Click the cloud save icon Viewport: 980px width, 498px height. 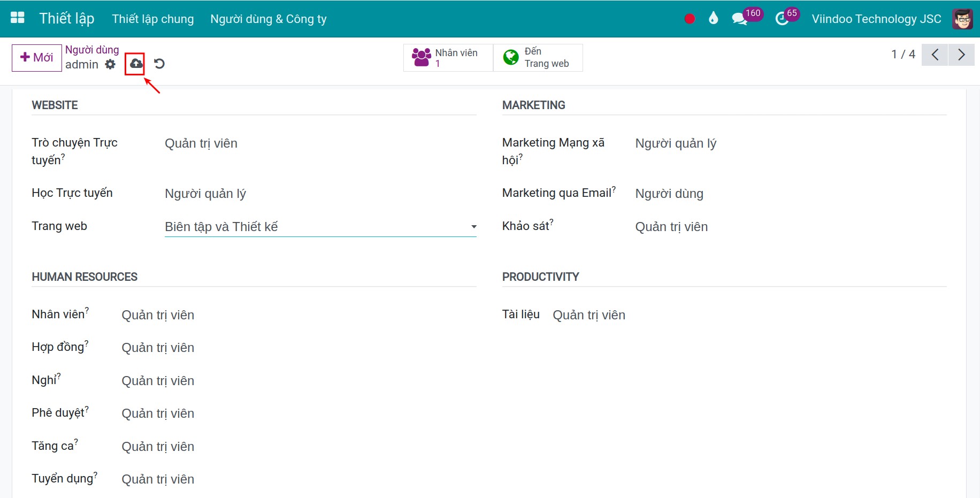coord(136,64)
